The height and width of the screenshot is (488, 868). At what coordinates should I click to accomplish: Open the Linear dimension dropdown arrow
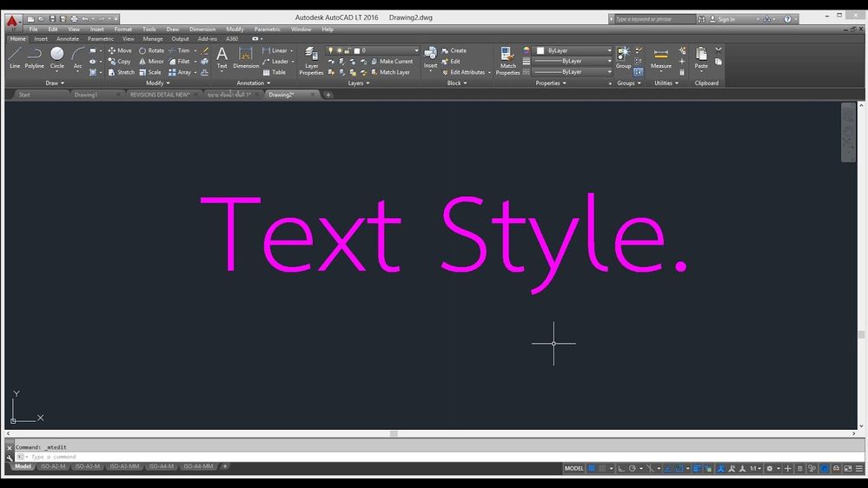click(292, 50)
